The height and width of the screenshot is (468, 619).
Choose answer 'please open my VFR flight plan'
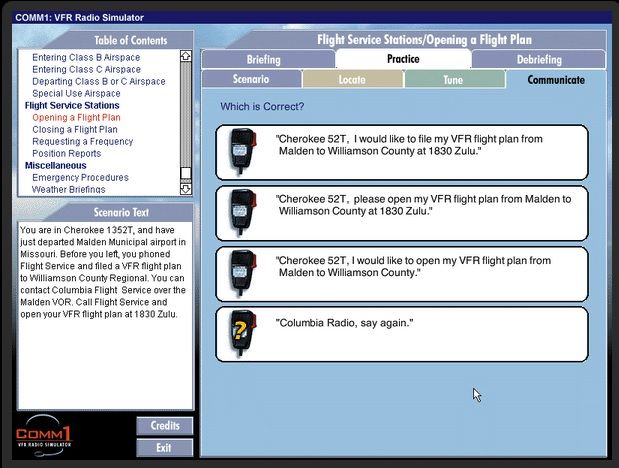[x=402, y=213]
